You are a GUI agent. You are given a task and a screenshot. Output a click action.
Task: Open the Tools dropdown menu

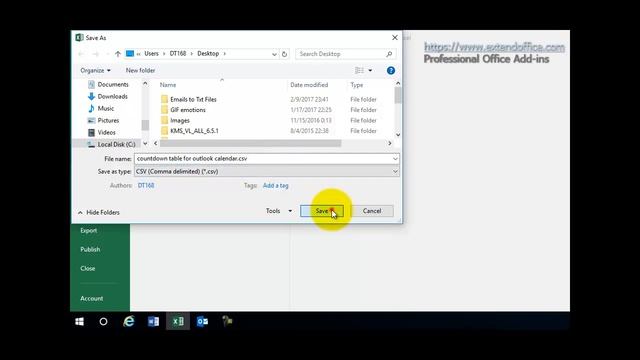click(279, 211)
